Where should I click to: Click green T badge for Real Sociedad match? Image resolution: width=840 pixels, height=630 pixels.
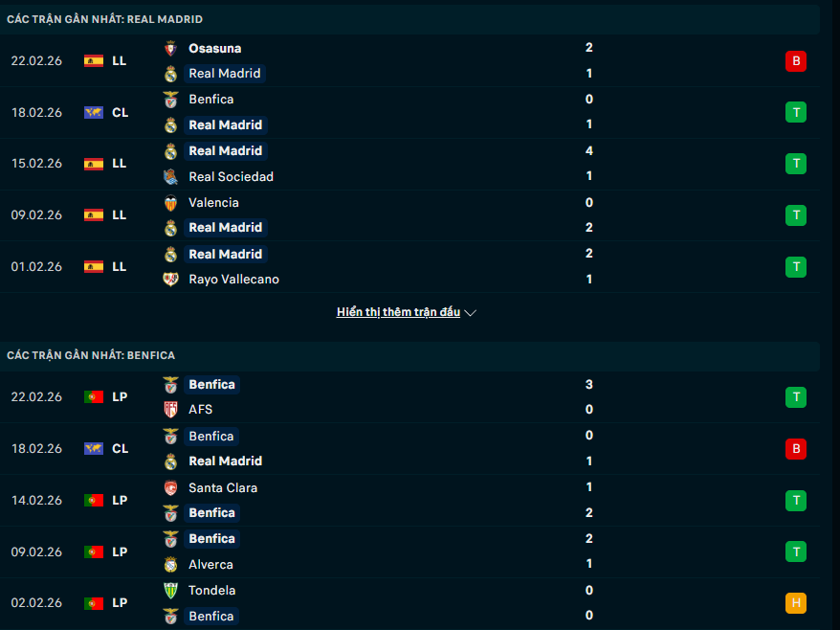click(x=795, y=164)
